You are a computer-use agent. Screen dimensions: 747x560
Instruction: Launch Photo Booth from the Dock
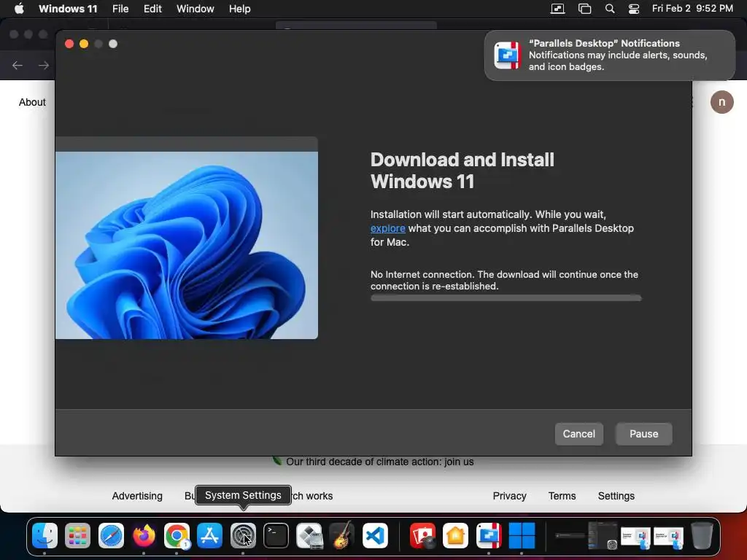click(422, 535)
